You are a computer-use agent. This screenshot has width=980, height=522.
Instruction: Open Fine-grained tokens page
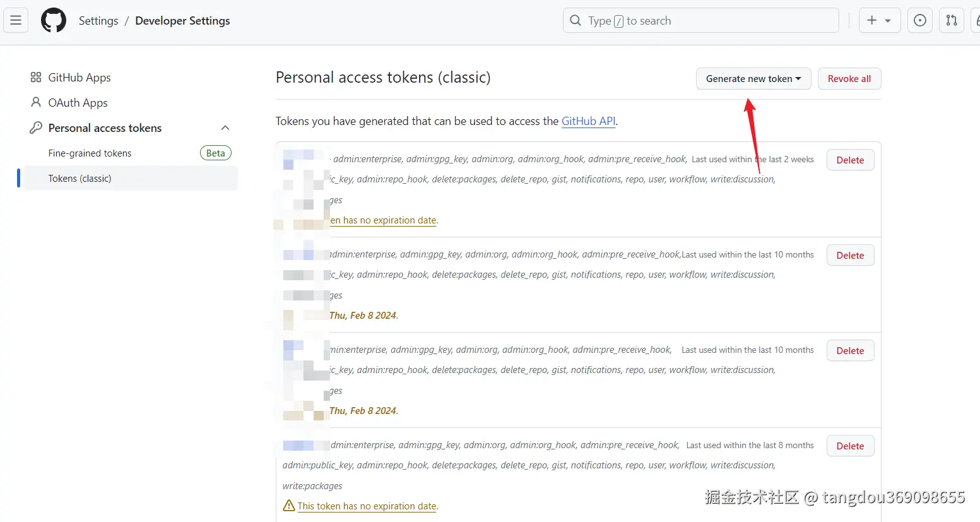pyautogui.click(x=90, y=153)
